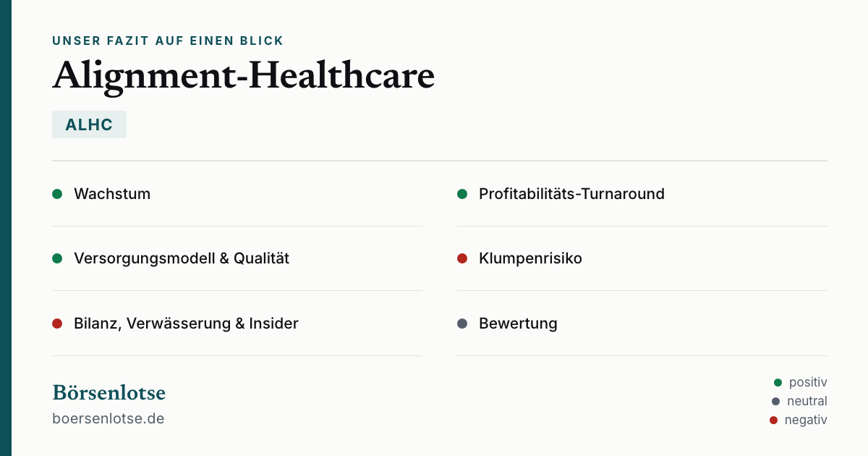Click the green dot beside Profitabilitäts-Turnaround

[x=462, y=194]
